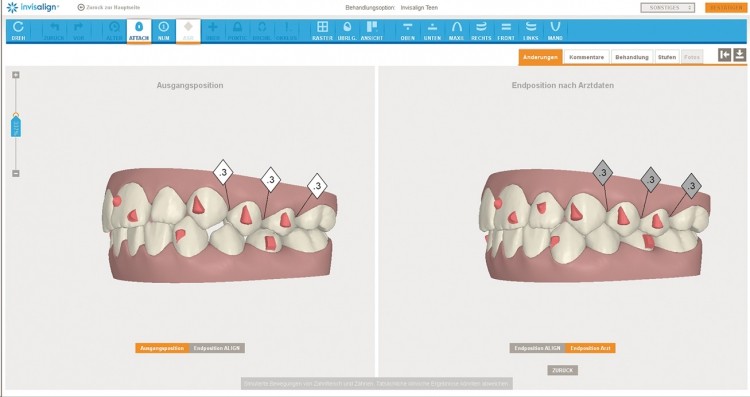Image resolution: width=750 pixels, height=397 pixels.
Task: Open the Behandlung tab
Action: [632, 57]
